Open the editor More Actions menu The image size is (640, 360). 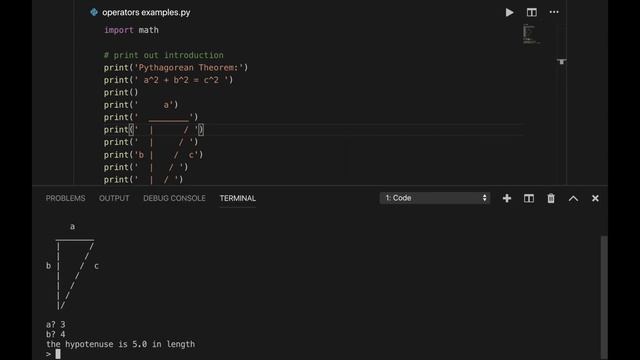(554, 12)
